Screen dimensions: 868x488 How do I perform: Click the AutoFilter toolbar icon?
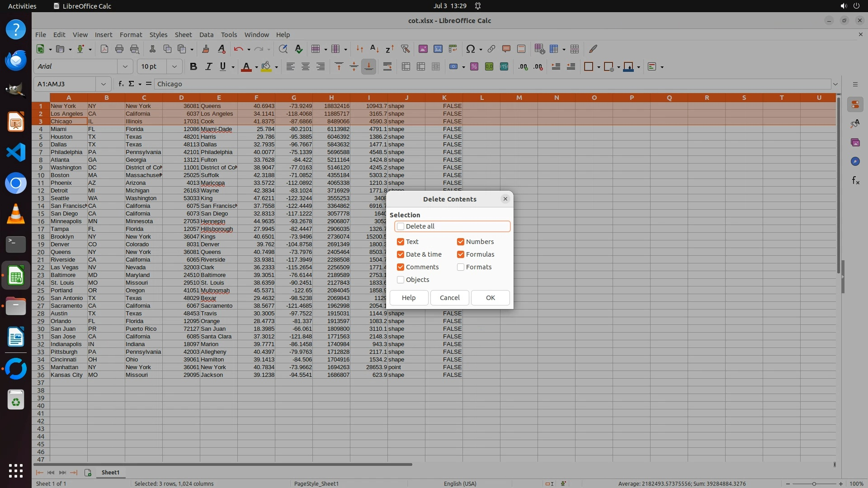pyautogui.click(x=405, y=49)
